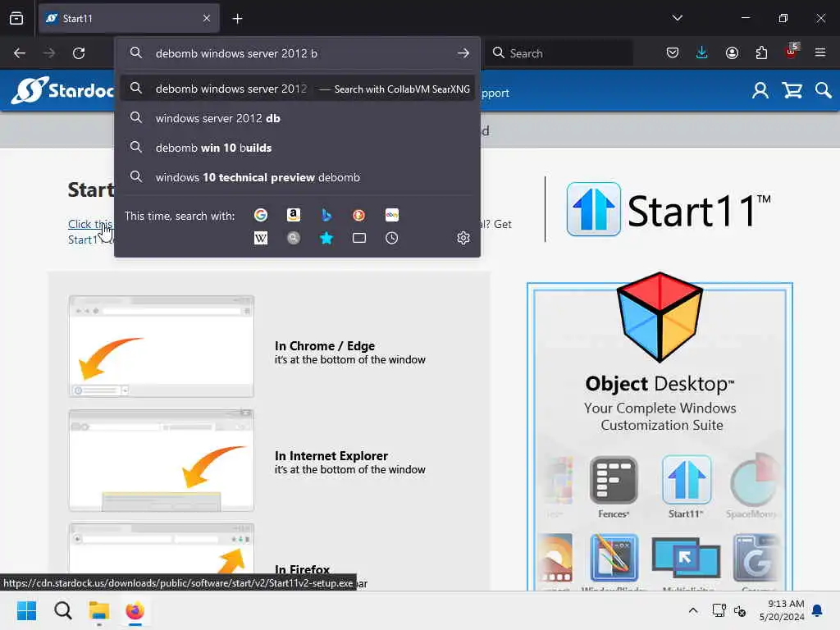Reload the current page

click(x=79, y=53)
